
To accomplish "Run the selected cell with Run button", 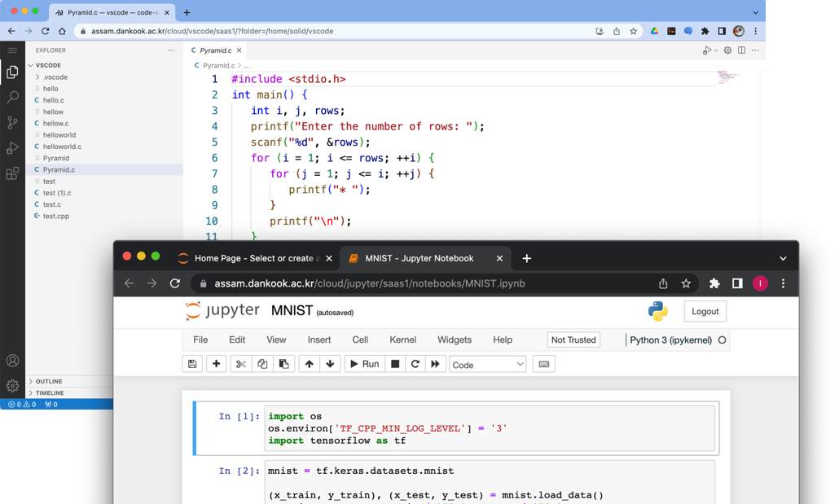I will pos(364,364).
